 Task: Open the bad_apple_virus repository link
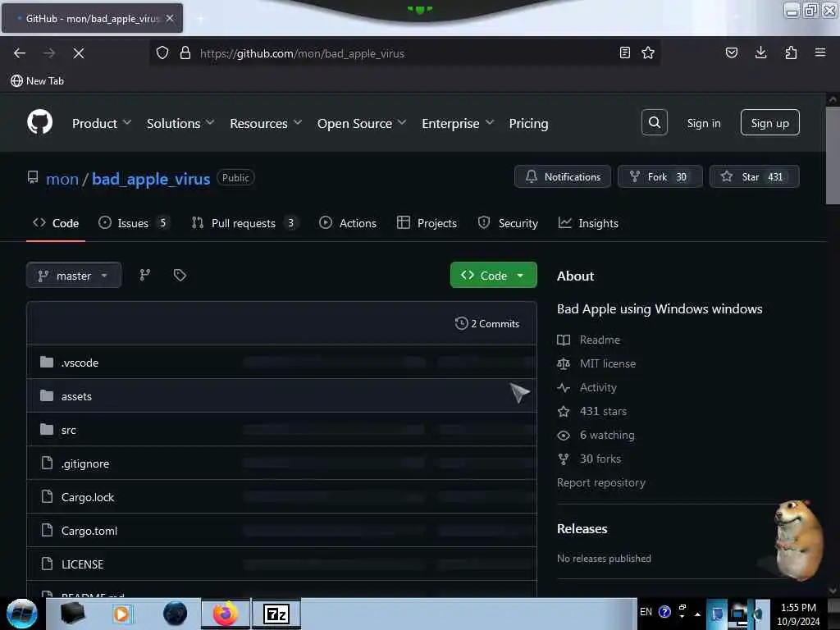(x=151, y=179)
